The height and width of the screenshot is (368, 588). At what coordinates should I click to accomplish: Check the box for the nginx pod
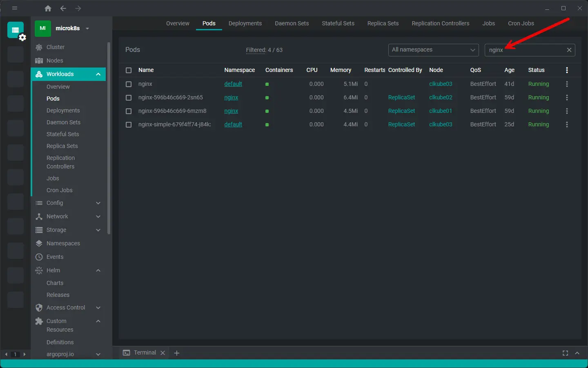click(x=129, y=84)
